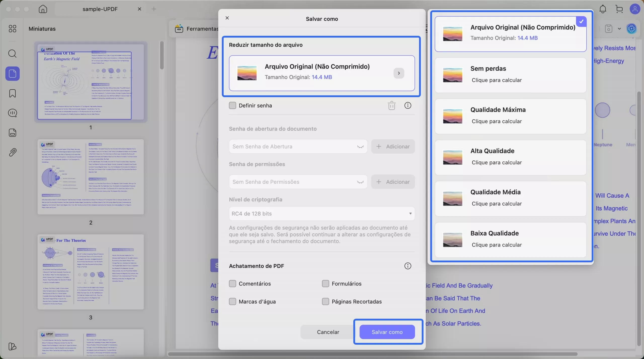Image resolution: width=644 pixels, height=359 pixels.
Task: Open the bookmarks panel icon
Action: click(x=12, y=93)
